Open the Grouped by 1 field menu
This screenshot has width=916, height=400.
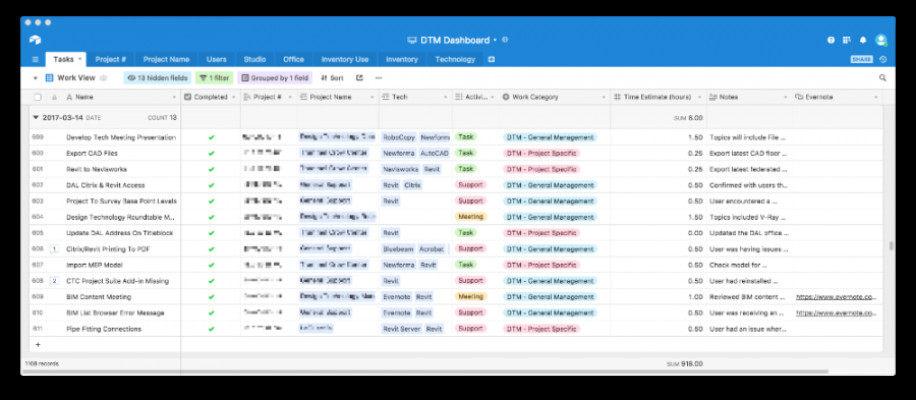click(275, 78)
